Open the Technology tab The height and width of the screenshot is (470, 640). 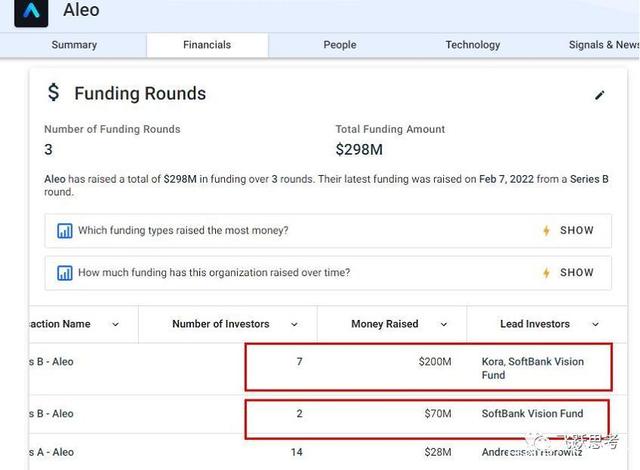pos(473,45)
